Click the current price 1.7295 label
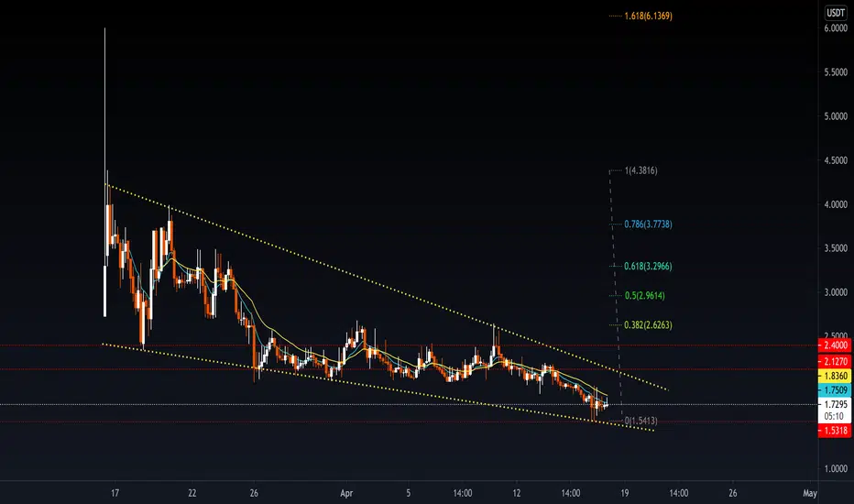The height and width of the screenshot is (504, 854). 836,404
